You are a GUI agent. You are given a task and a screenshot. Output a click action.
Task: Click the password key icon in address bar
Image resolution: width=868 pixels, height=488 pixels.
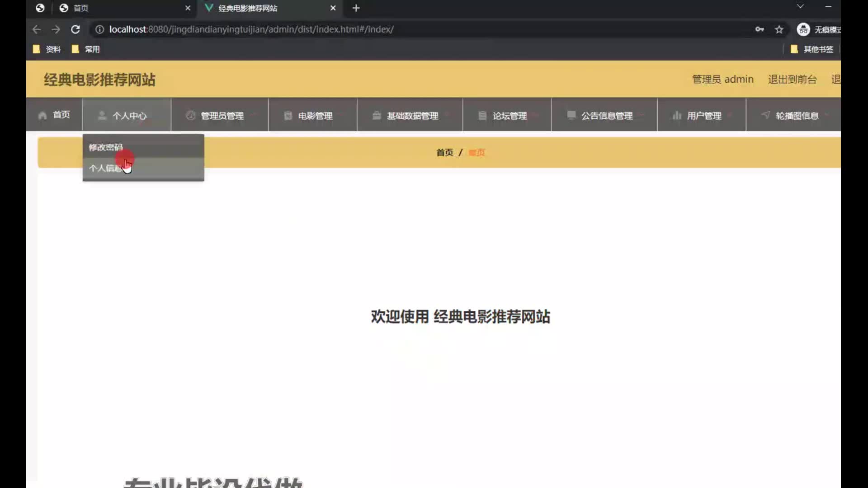point(759,29)
